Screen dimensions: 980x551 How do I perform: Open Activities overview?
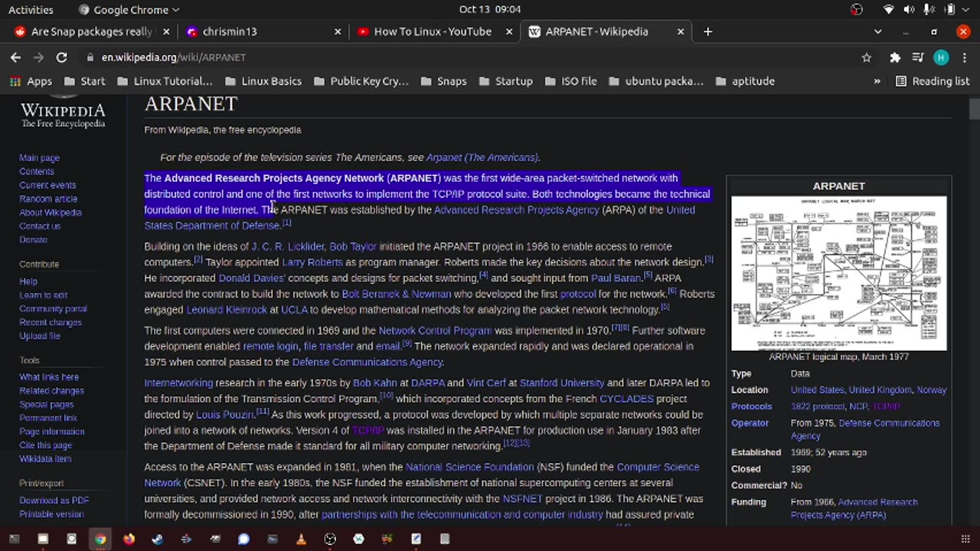(x=31, y=9)
